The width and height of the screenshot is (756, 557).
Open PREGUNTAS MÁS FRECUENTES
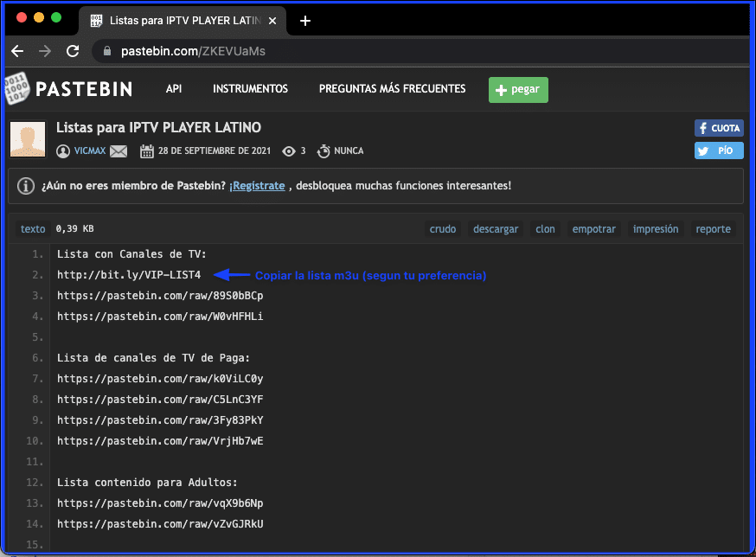[392, 88]
